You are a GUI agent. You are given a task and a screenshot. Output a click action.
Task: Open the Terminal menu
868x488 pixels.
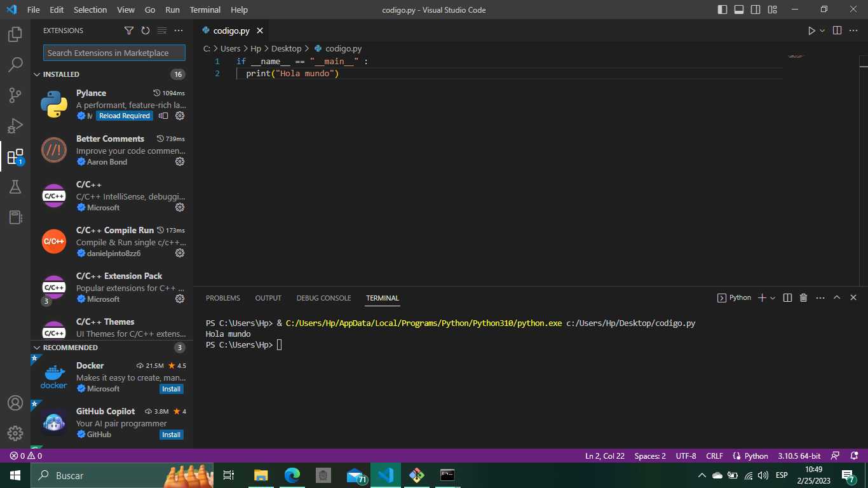205,10
